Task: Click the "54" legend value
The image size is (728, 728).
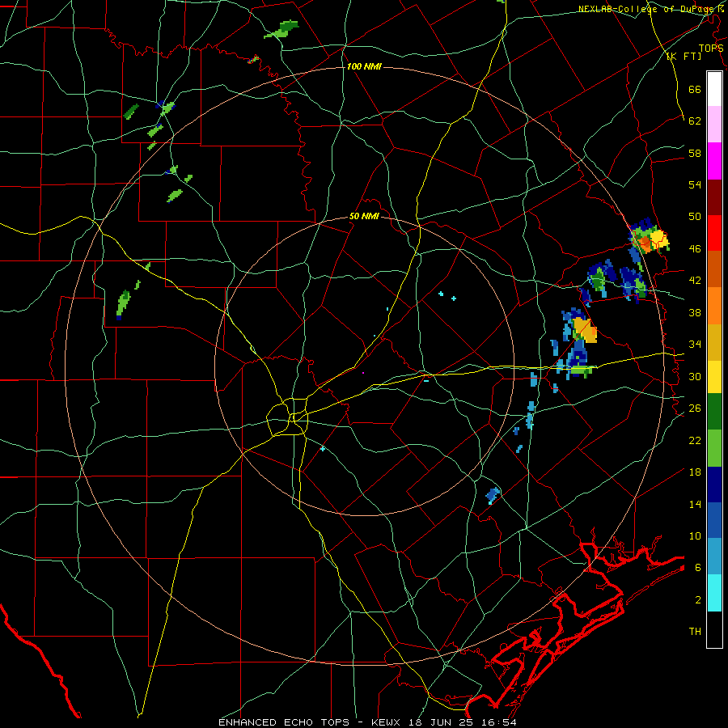Action: 695,184
